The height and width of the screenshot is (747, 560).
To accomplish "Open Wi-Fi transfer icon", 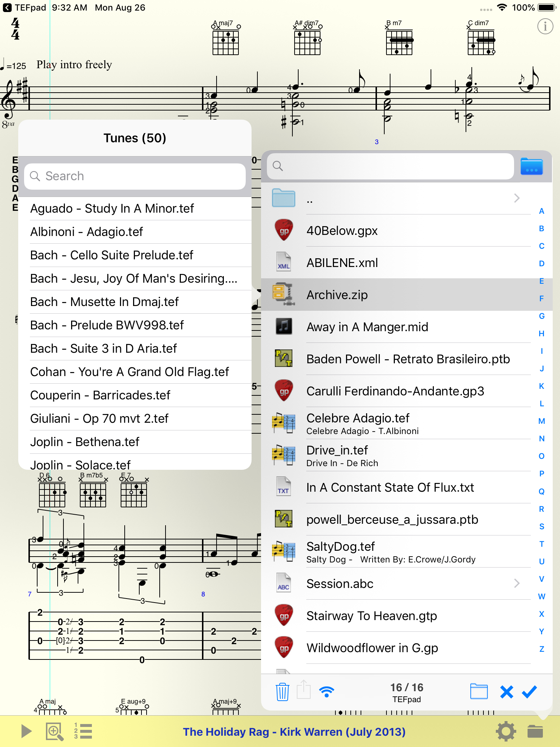I will 327,692.
